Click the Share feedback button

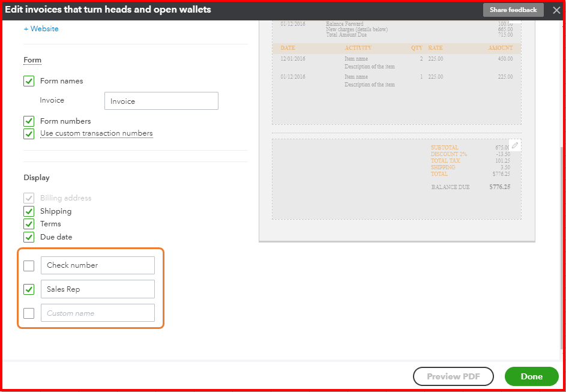point(513,10)
